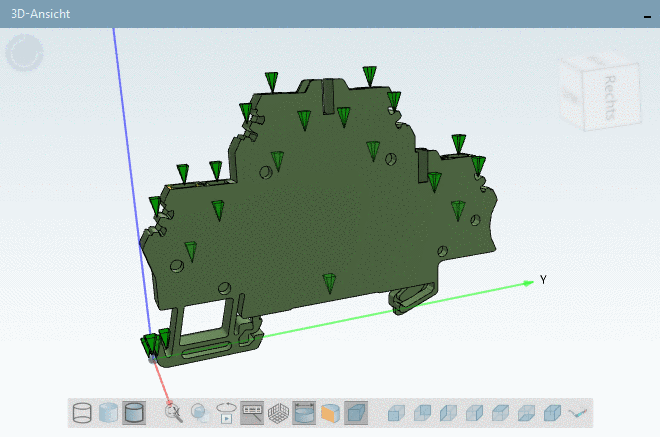660x437 pixels.
Task: Toggle the perspective box view icon
Action: [356, 413]
